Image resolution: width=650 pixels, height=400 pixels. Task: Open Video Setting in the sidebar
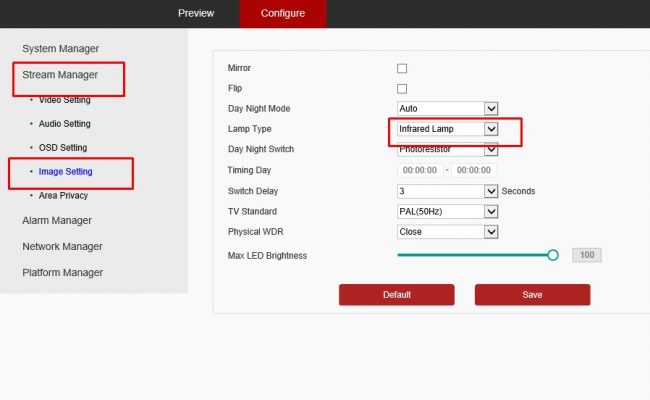click(x=64, y=100)
